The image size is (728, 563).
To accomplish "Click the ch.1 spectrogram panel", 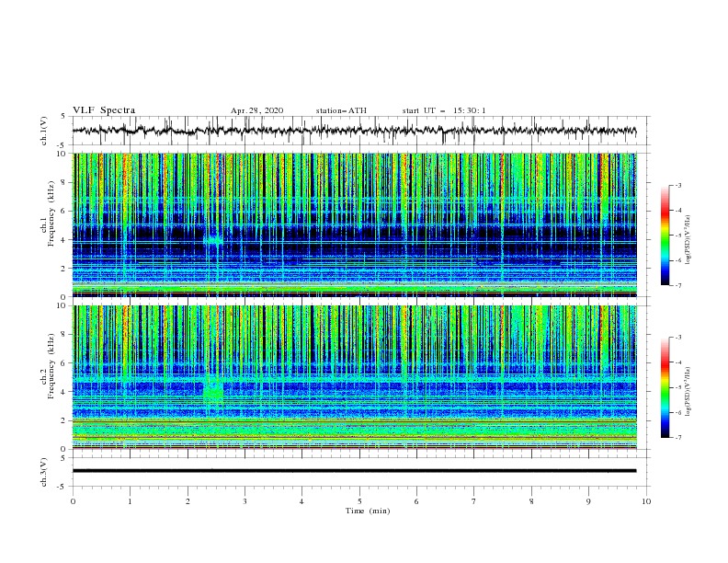I will point(355,224).
